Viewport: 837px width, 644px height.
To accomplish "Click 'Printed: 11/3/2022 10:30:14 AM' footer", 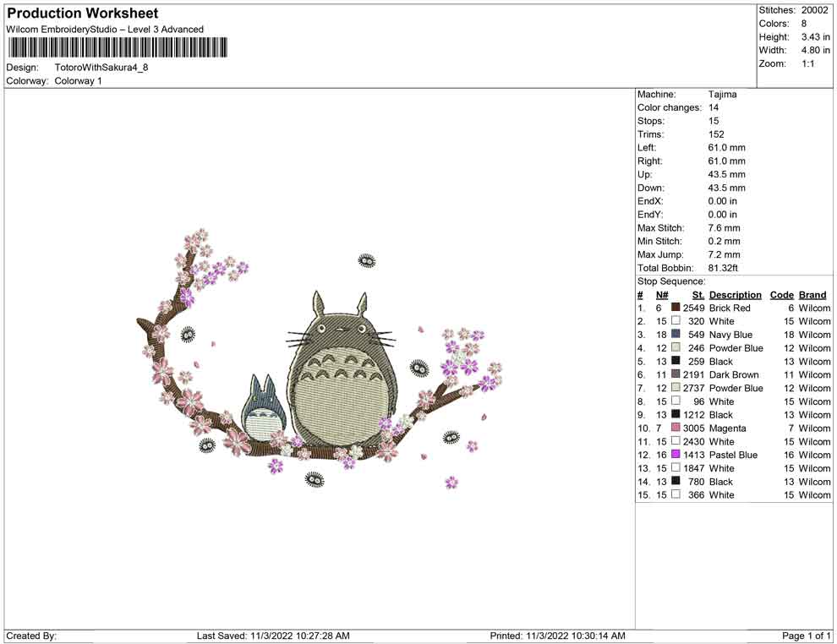I will pos(558,636).
